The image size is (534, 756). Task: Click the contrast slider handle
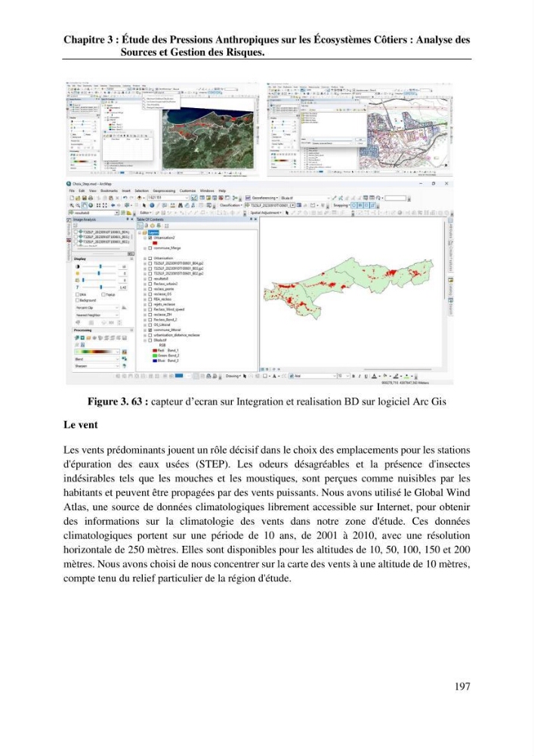click(100, 267)
